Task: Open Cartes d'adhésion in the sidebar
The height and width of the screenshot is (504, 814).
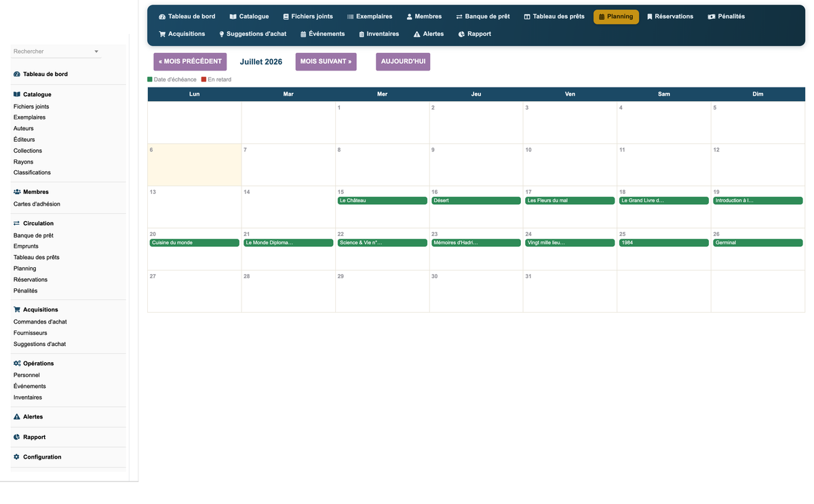Action: [x=37, y=204]
